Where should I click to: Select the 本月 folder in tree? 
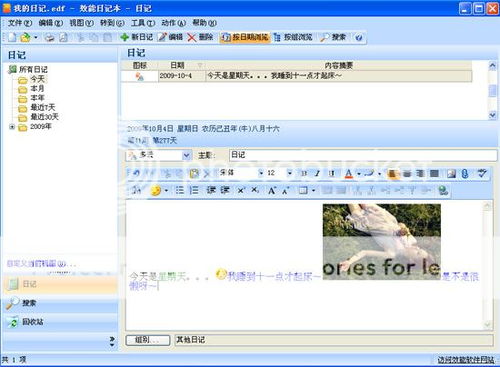[x=37, y=88]
